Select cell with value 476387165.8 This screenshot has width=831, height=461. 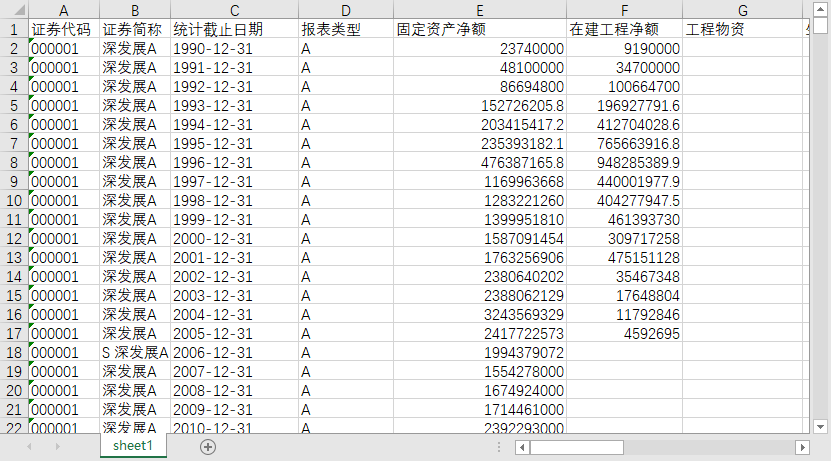480,163
